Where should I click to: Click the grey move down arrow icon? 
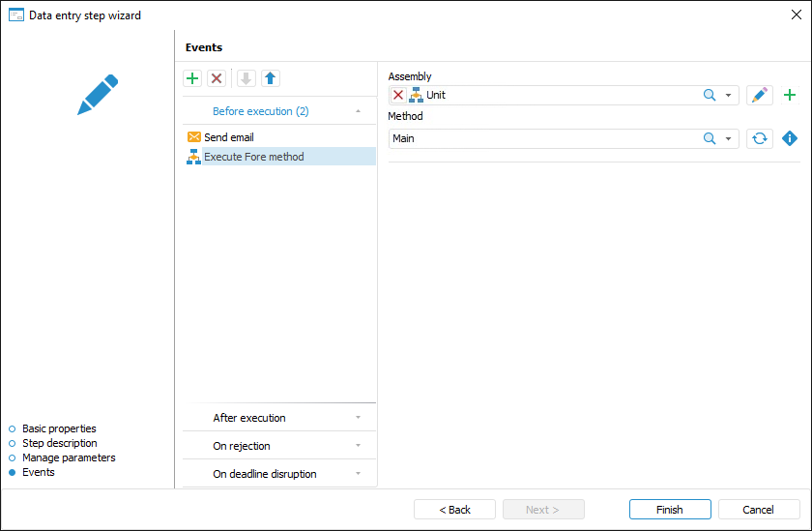(x=246, y=78)
